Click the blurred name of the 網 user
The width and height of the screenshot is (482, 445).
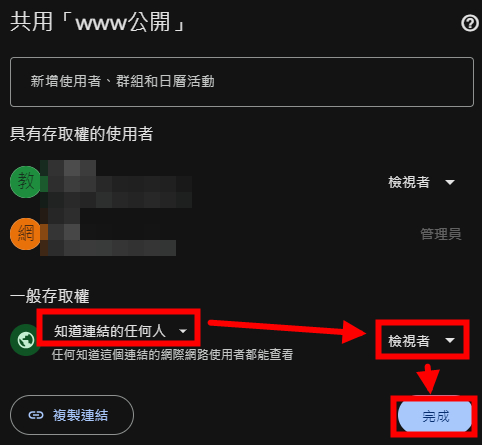click(x=108, y=232)
